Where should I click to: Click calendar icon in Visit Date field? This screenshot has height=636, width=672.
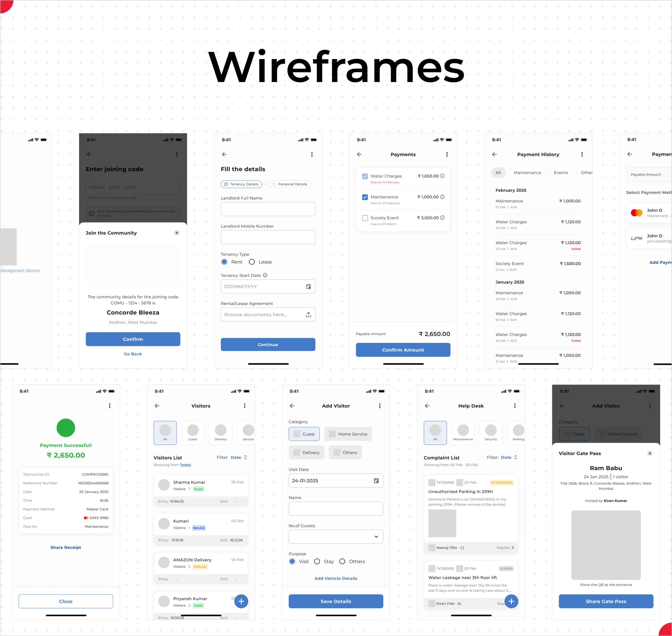376,481
